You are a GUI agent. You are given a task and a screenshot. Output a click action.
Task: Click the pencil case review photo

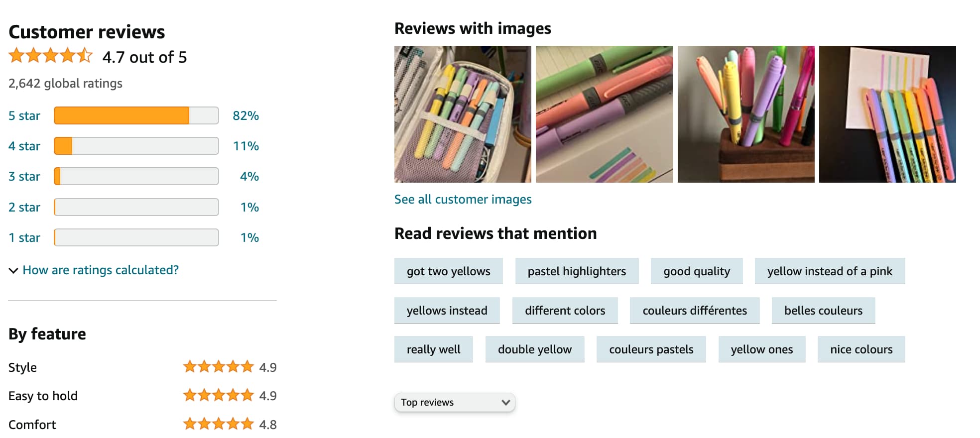point(463,114)
